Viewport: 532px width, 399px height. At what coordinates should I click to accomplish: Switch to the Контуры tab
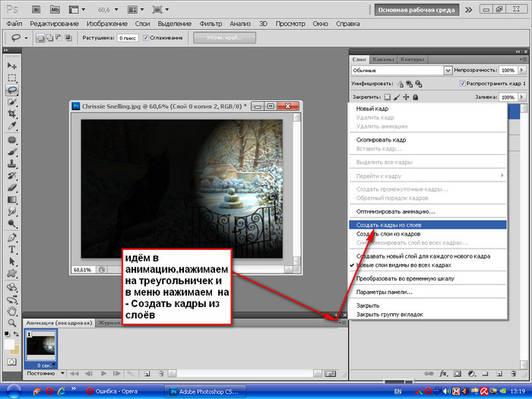[412, 59]
